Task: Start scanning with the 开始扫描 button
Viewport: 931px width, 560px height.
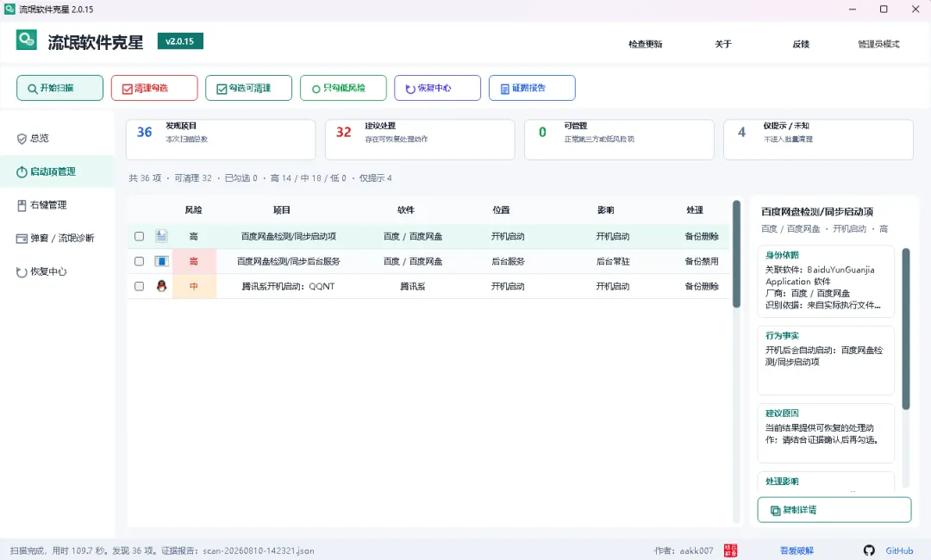Action: (x=60, y=88)
